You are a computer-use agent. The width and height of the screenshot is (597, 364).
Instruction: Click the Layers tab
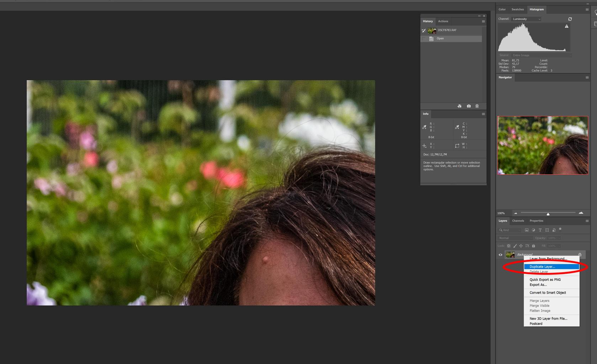pyautogui.click(x=503, y=221)
